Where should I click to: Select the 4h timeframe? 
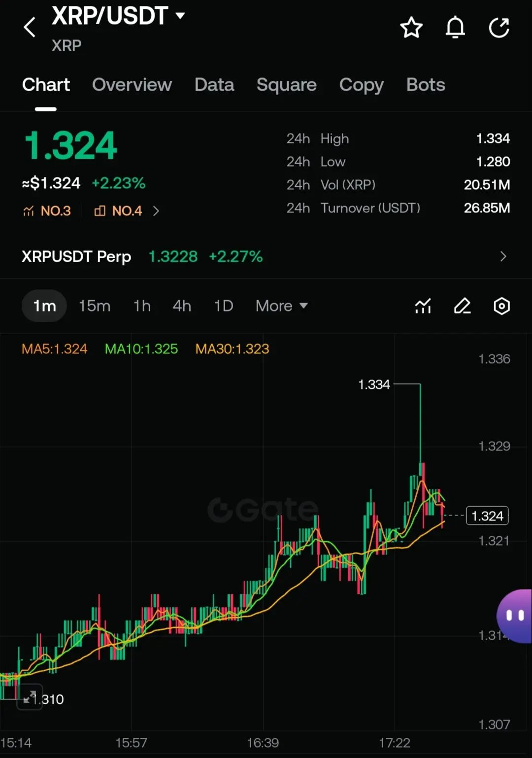click(182, 306)
